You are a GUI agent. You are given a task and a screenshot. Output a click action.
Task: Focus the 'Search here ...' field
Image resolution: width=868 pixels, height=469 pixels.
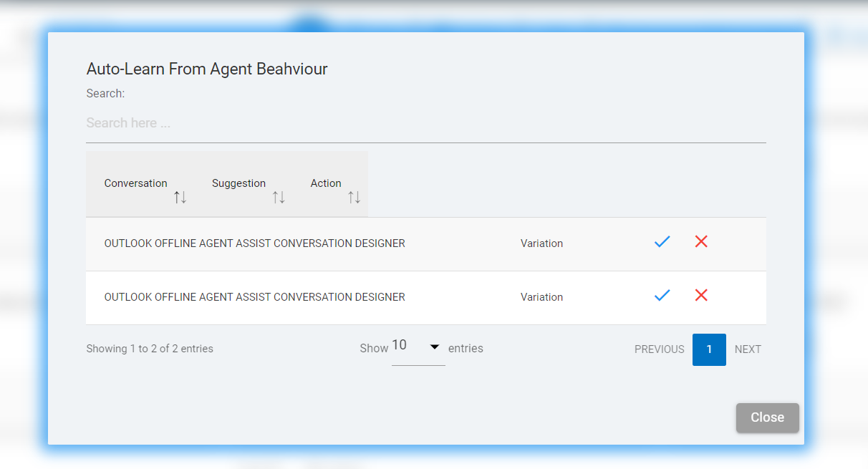point(425,123)
